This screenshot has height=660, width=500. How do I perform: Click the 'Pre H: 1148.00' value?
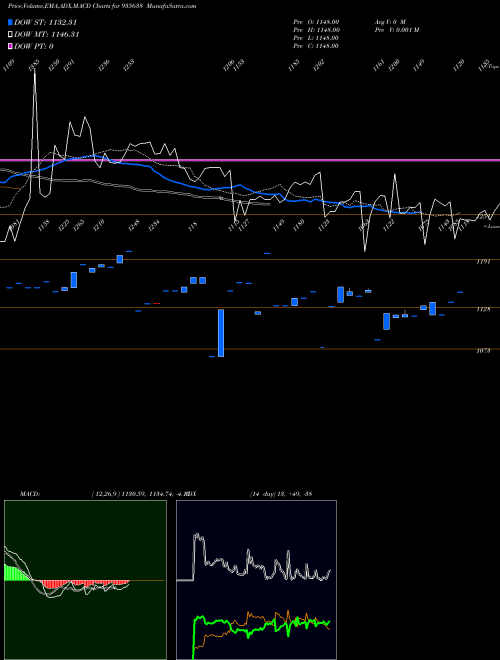click(316, 30)
